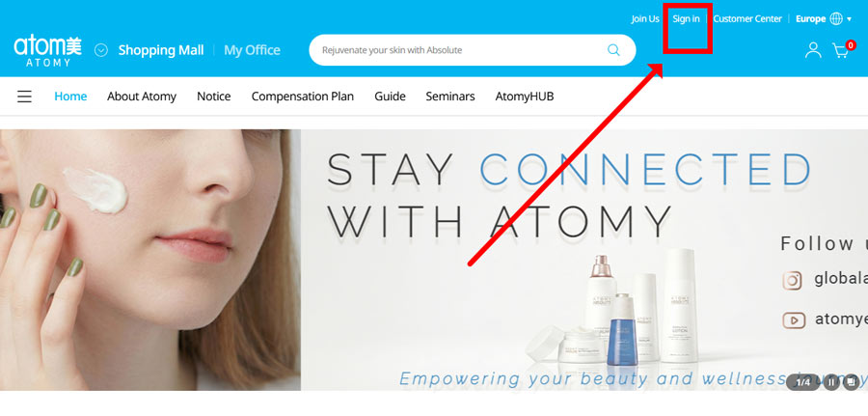Image resolution: width=868 pixels, height=416 pixels.
Task: Open the Customer Center link
Action: tap(747, 19)
